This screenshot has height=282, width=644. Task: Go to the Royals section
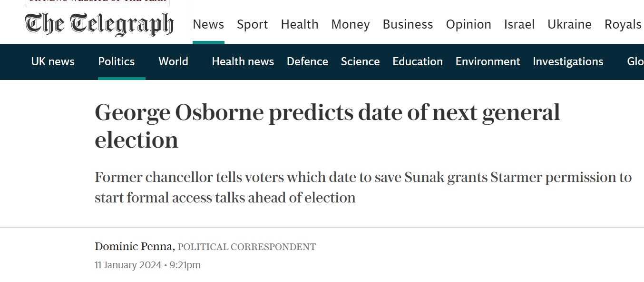pyautogui.click(x=623, y=24)
